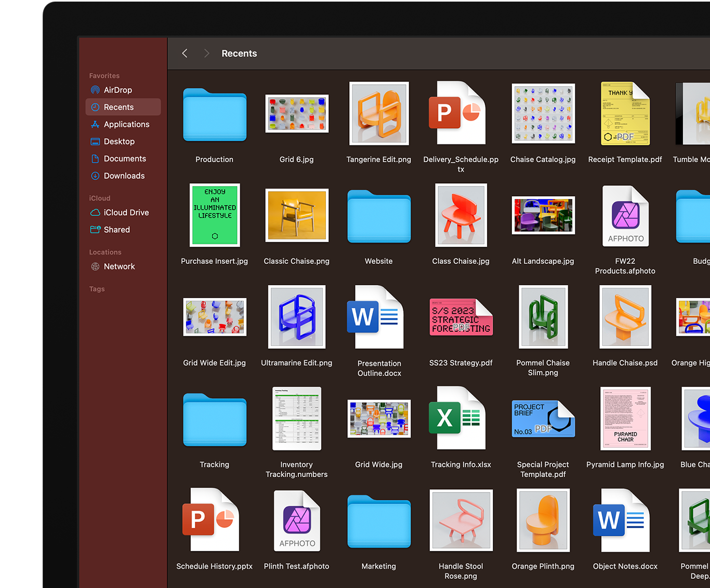Open Desktop in the sidebar
Image resolution: width=710 pixels, height=588 pixels.
[123, 141]
